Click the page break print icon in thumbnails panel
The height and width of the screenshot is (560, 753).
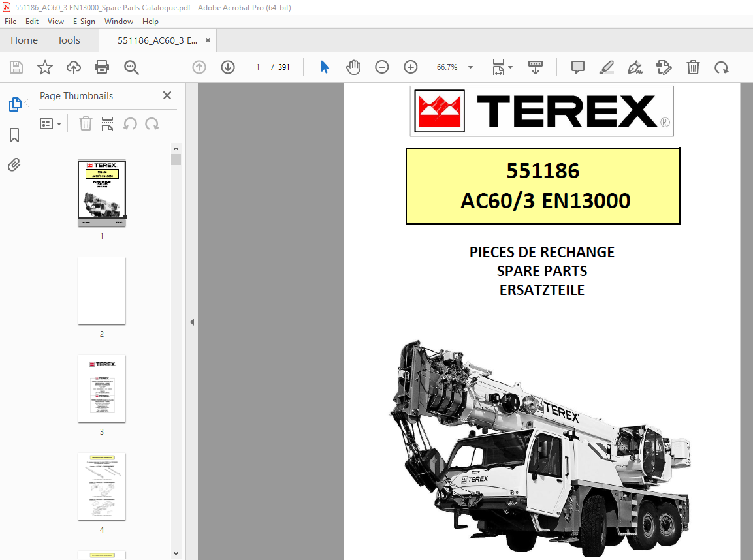(x=108, y=124)
